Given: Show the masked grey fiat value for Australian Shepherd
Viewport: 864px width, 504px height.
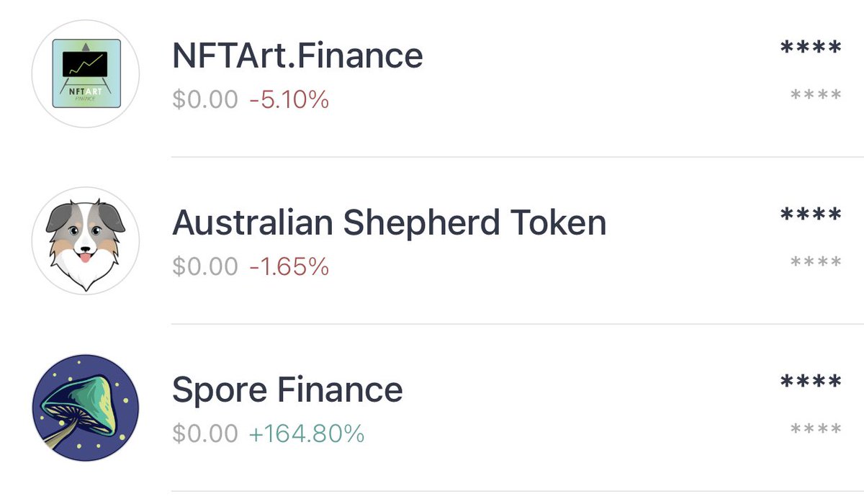Looking at the screenshot, I should (816, 263).
